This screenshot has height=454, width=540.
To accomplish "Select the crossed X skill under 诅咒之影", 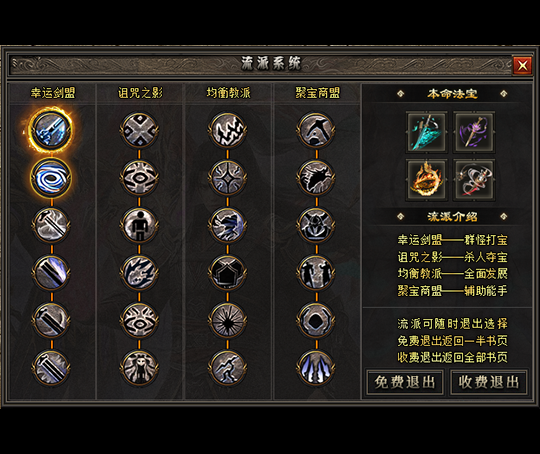I will tap(139, 130).
